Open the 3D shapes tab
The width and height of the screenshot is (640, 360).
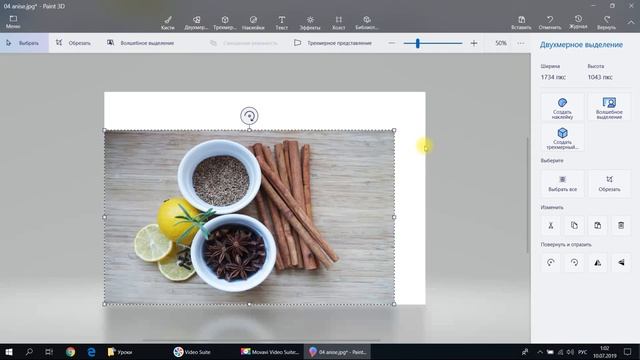pos(225,23)
